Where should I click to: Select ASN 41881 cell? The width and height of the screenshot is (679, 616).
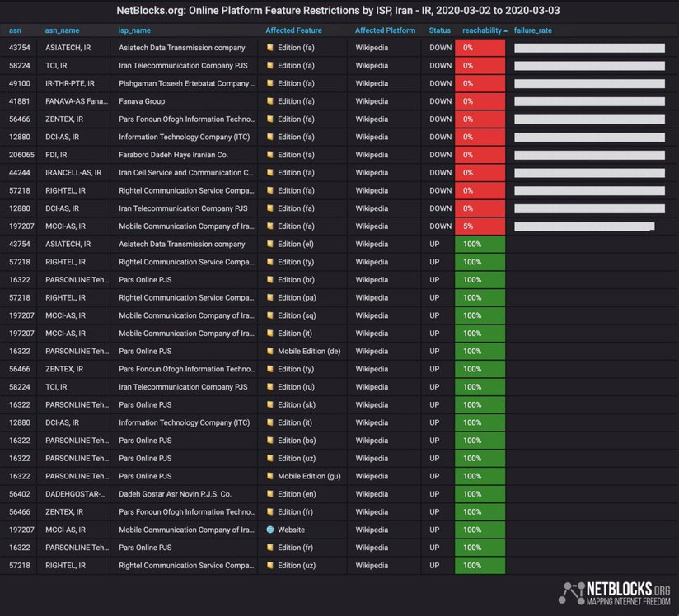pyautogui.click(x=20, y=100)
